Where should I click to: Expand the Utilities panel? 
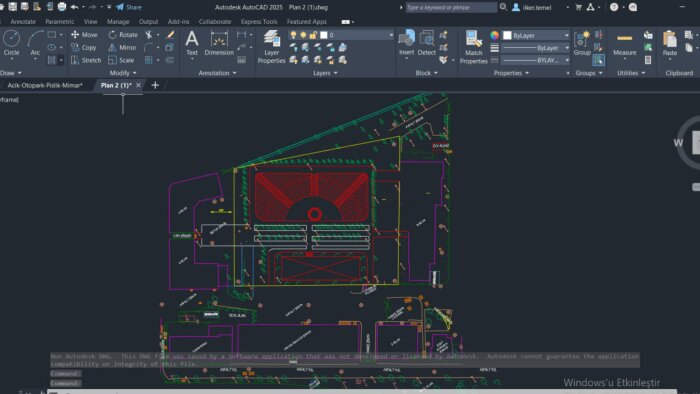point(631,73)
